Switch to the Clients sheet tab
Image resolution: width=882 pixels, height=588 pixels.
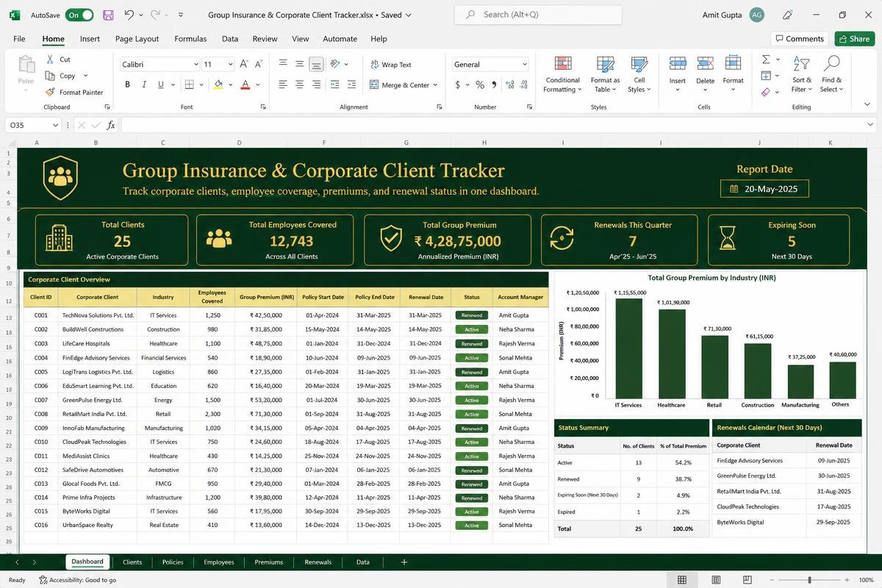pyautogui.click(x=132, y=562)
